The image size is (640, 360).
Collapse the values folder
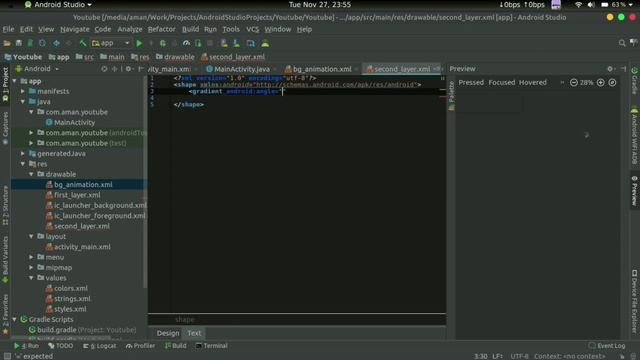(31, 278)
